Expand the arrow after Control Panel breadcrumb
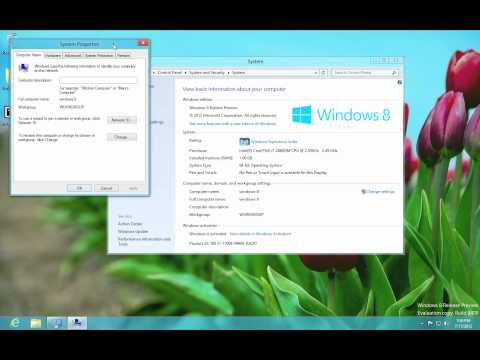Viewport: 480px width, 360px height. point(185,72)
